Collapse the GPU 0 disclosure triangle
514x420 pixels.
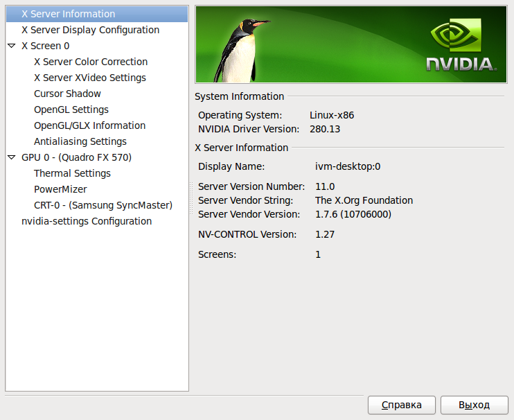(11, 157)
